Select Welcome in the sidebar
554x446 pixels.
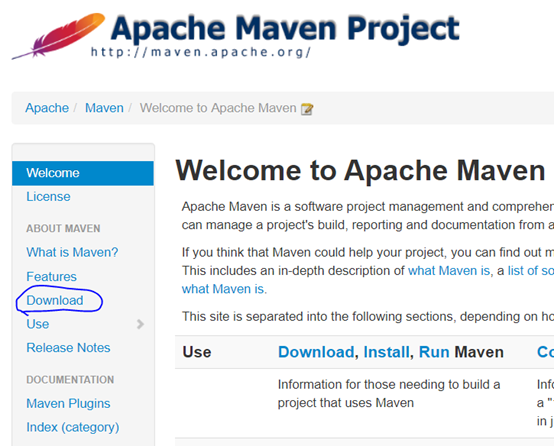point(83,173)
